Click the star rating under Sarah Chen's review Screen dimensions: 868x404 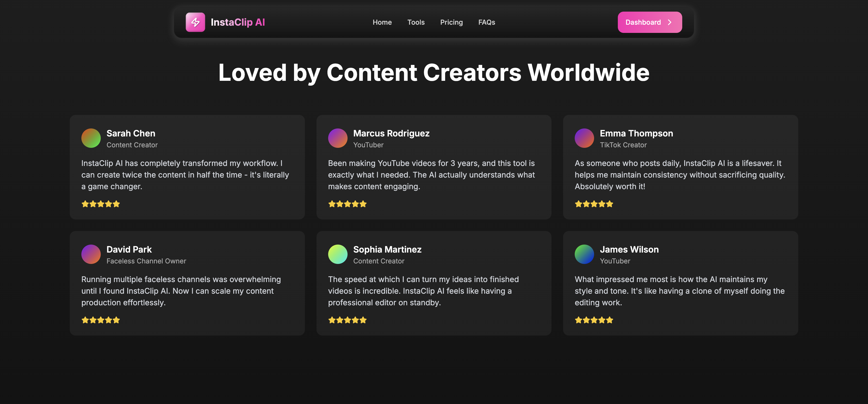(x=101, y=204)
